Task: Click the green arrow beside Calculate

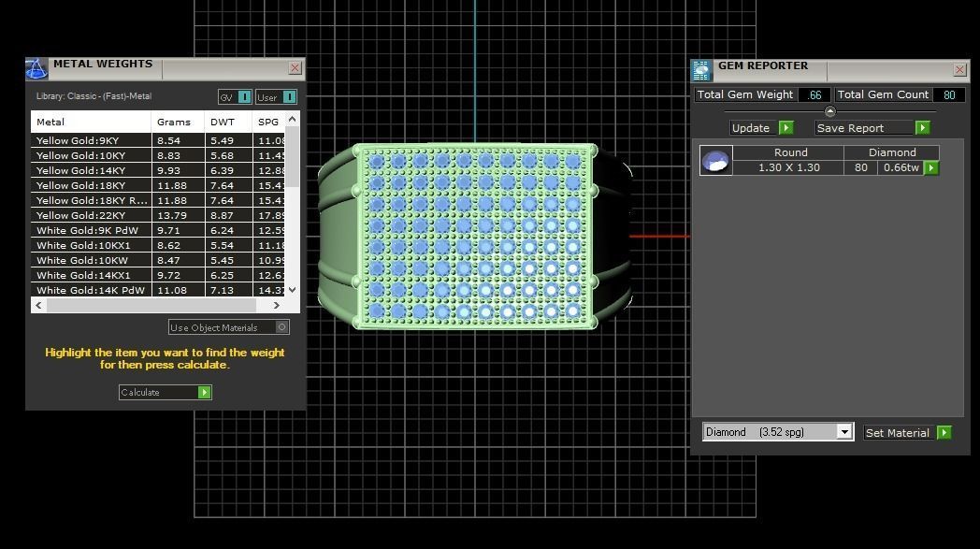Action: [205, 392]
